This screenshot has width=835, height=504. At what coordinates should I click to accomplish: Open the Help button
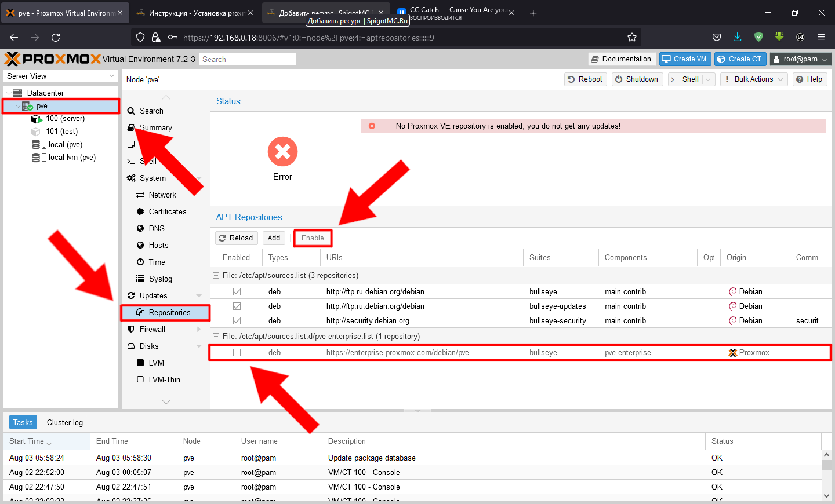[809, 79]
